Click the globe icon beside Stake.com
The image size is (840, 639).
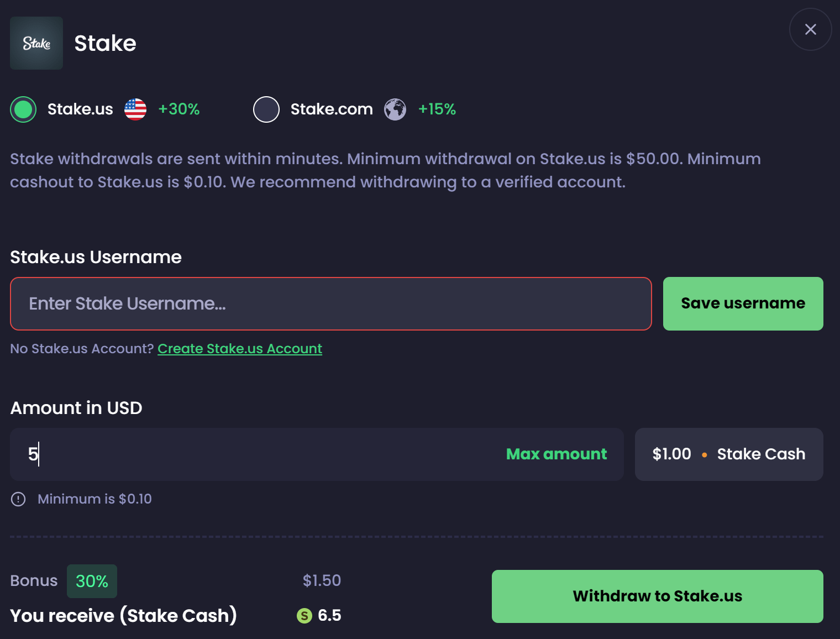(395, 109)
